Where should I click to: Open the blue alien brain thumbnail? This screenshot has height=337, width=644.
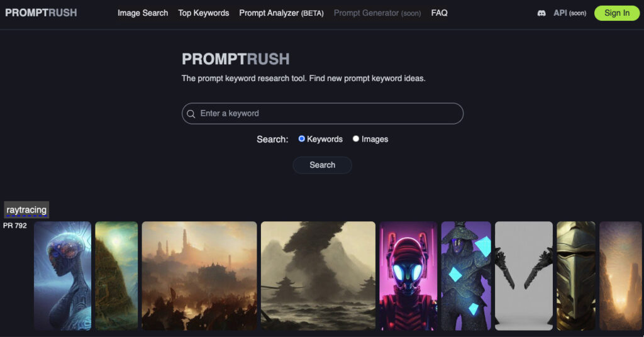click(x=62, y=276)
